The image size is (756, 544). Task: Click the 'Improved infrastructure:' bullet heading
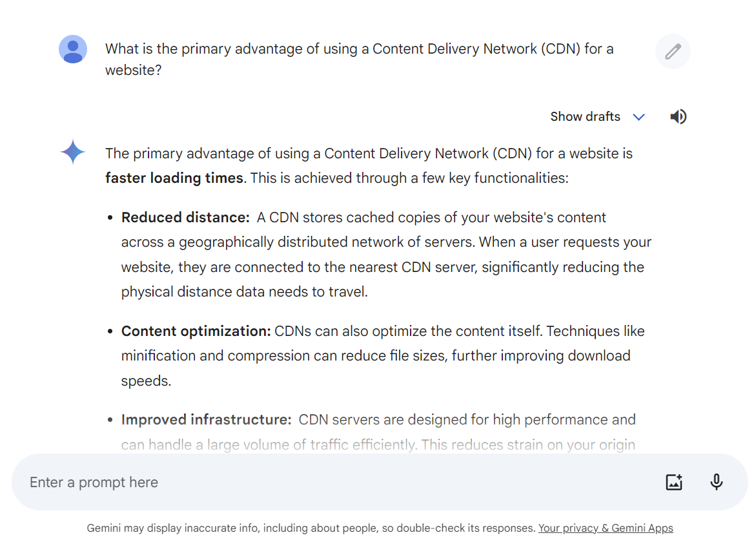(206, 419)
